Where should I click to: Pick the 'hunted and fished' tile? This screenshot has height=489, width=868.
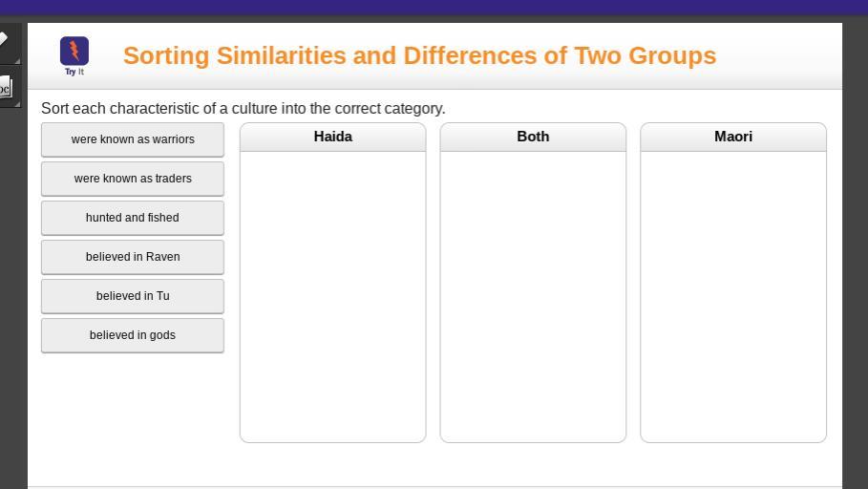133,218
